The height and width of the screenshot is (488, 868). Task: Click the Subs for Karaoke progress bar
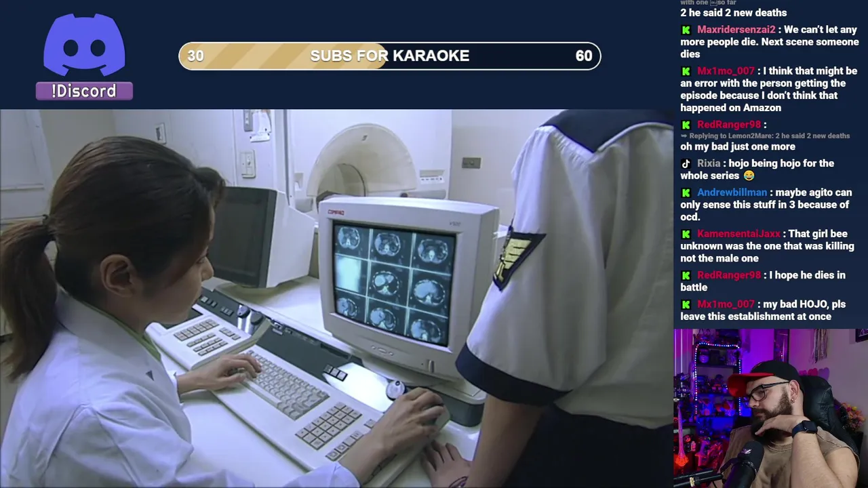pos(389,56)
